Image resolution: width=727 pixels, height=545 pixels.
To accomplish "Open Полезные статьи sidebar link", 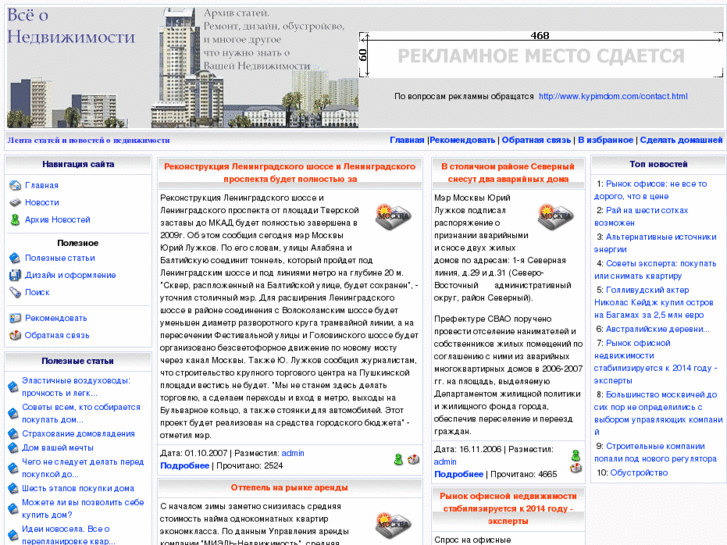I will [60, 258].
